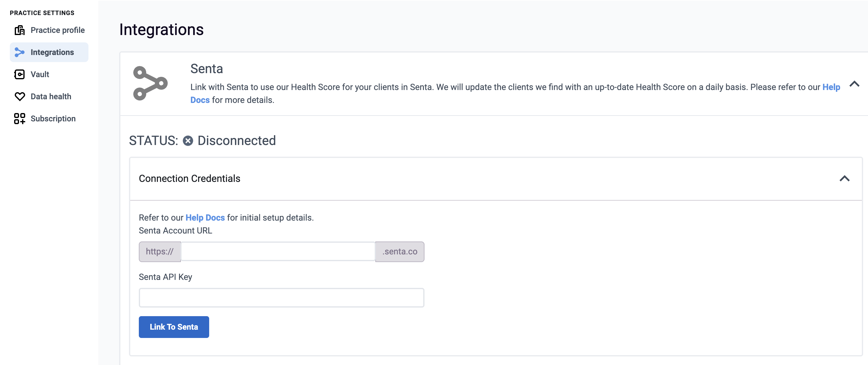Screen dimensions: 868x365
Task: Open Help Docs link in Senta description
Action: 831,87
